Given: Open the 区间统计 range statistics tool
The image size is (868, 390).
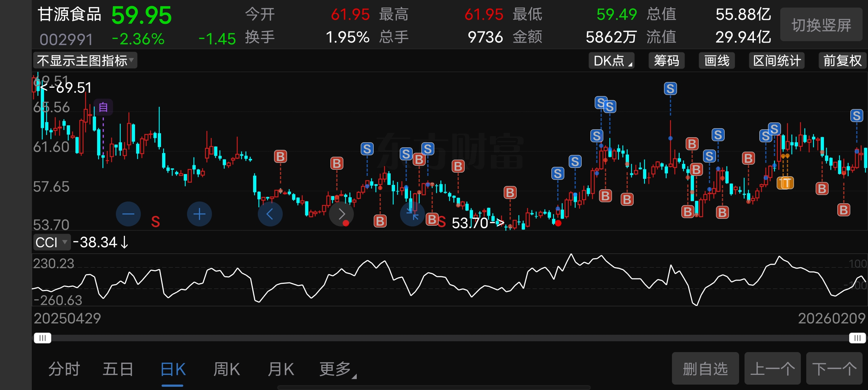Looking at the screenshot, I should (777, 61).
